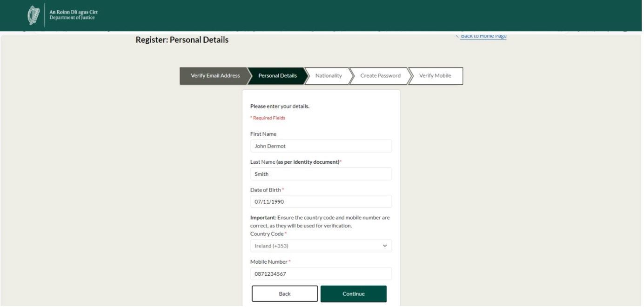Click the chevron beside Back to Home Page

(457, 36)
